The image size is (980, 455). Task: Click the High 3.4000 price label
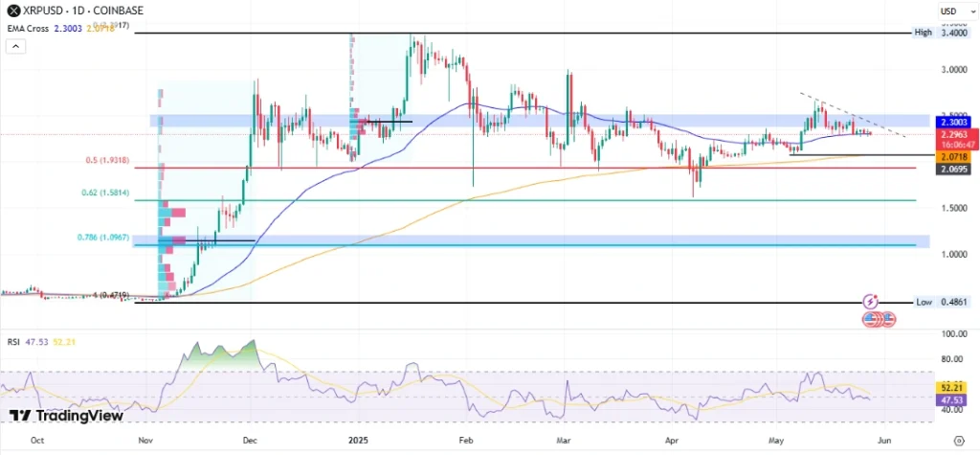943,33
